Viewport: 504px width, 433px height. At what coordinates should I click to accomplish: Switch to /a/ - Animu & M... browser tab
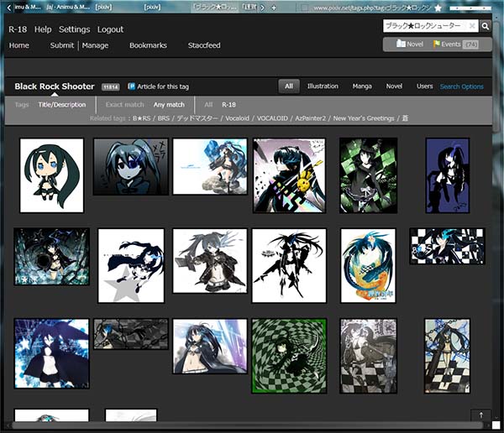point(68,7)
